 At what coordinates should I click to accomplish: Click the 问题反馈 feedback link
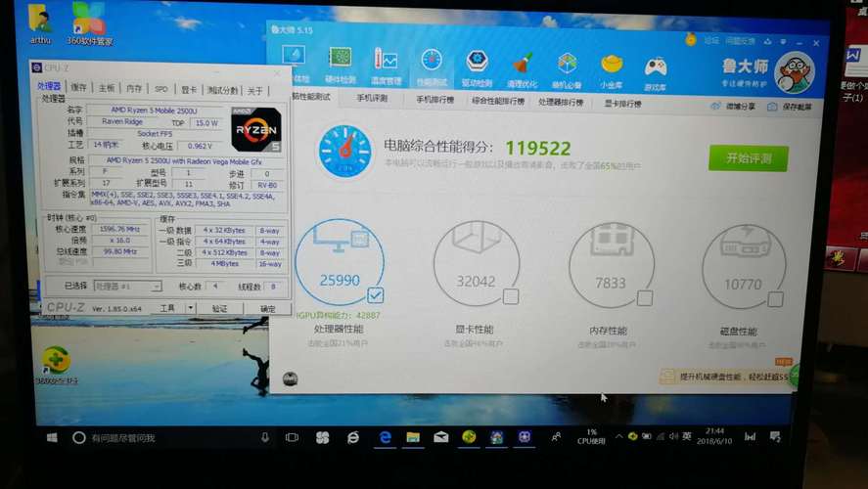740,41
